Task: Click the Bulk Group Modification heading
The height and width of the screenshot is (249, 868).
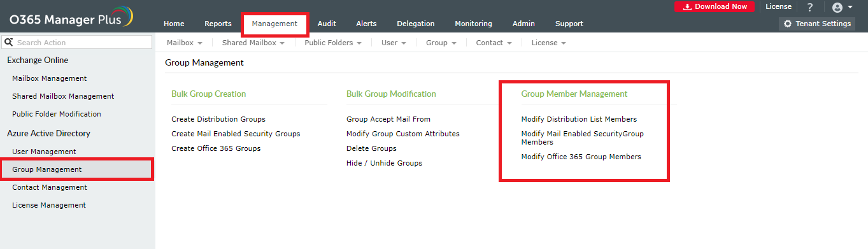Action: [x=391, y=94]
